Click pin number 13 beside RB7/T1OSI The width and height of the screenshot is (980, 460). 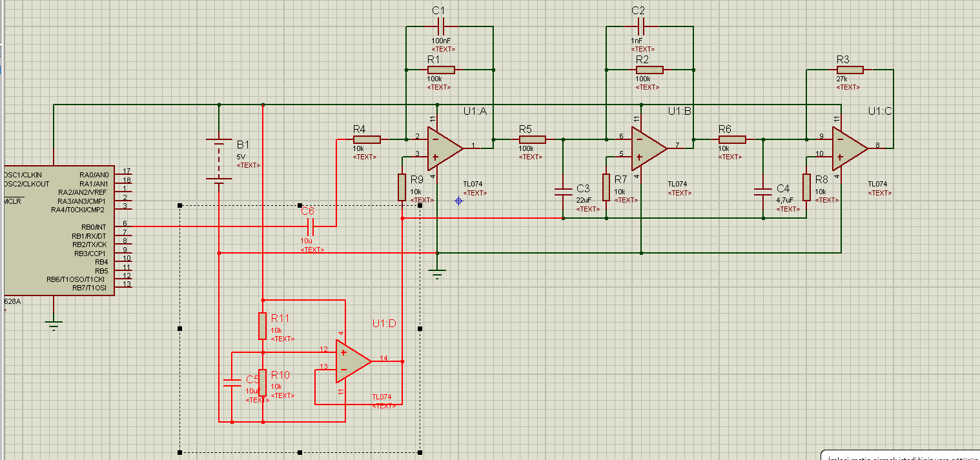click(x=127, y=284)
